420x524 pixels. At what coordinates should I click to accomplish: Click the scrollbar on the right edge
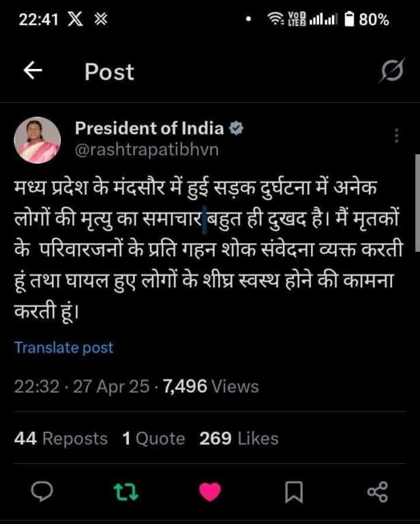[417, 203]
